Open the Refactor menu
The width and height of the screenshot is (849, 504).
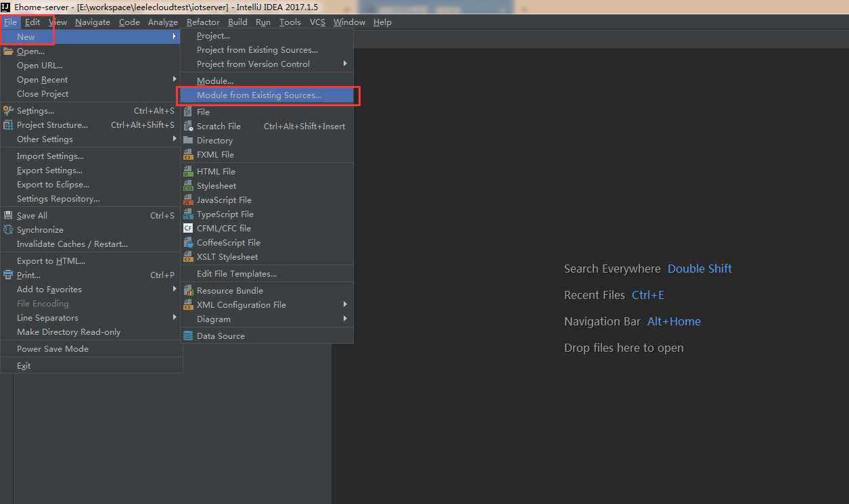(204, 22)
